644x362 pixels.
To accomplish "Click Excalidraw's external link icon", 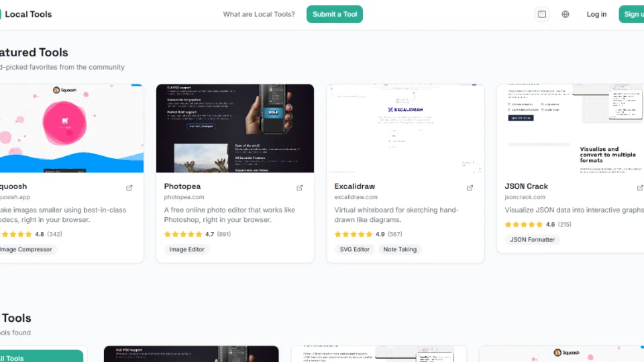I will tap(470, 188).
